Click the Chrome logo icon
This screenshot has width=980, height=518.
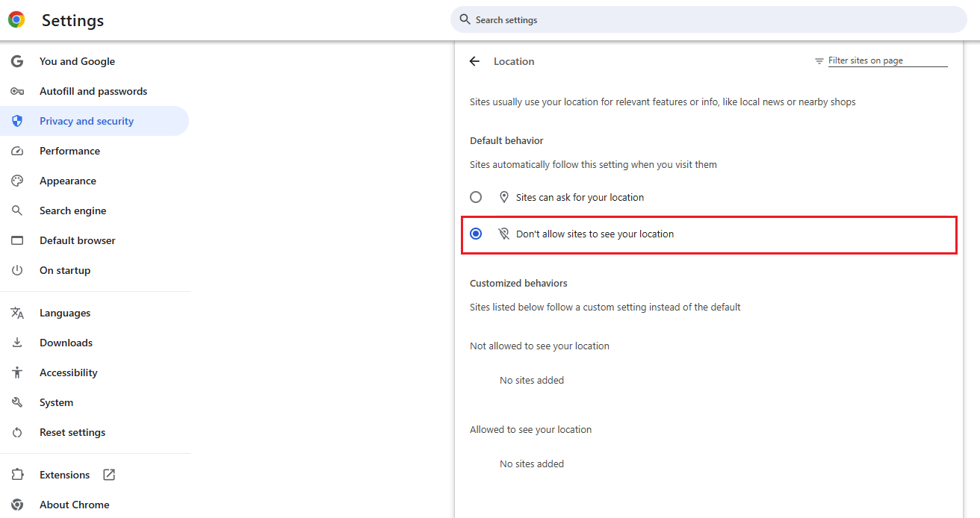click(16, 20)
